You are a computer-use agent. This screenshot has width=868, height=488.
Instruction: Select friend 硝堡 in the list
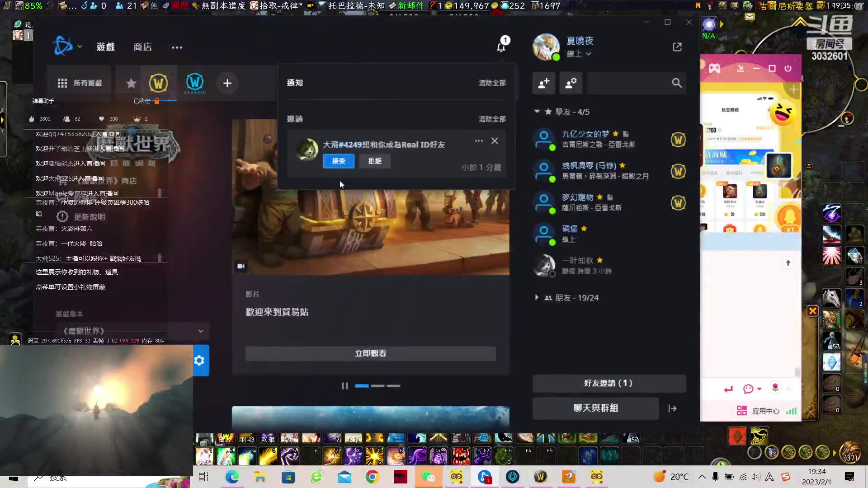click(x=609, y=234)
